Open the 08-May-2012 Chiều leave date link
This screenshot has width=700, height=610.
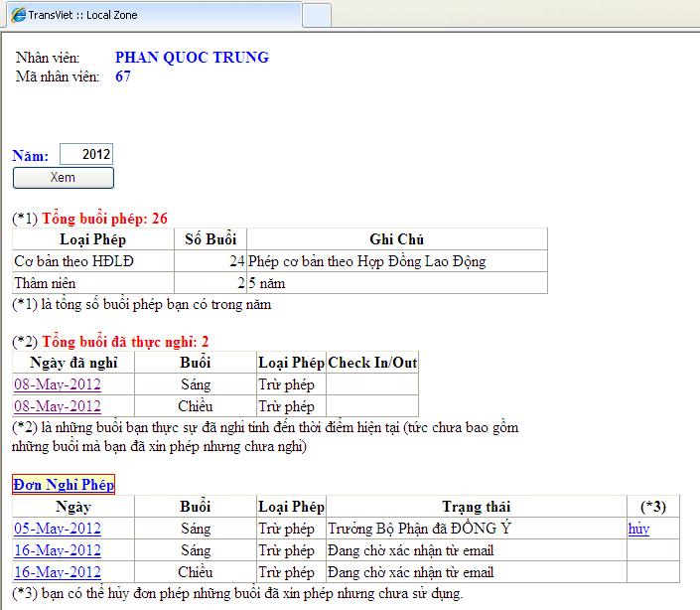58,406
